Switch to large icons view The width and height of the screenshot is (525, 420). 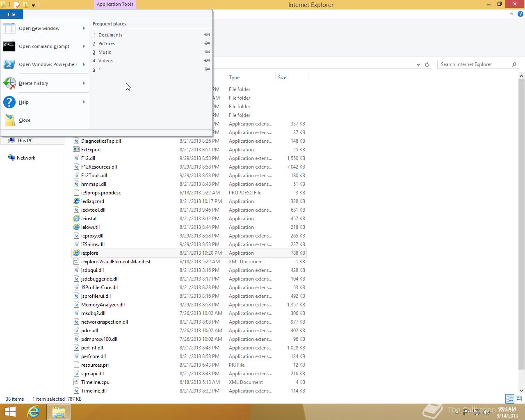tap(519, 399)
